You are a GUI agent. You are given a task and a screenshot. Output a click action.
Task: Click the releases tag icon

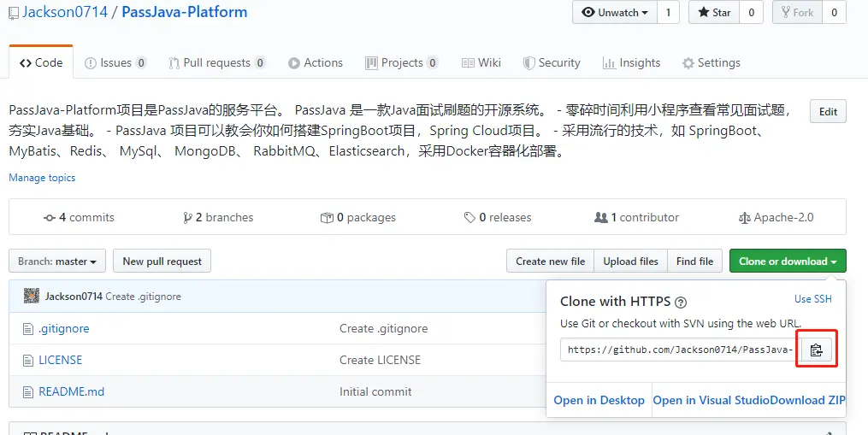[x=469, y=218]
